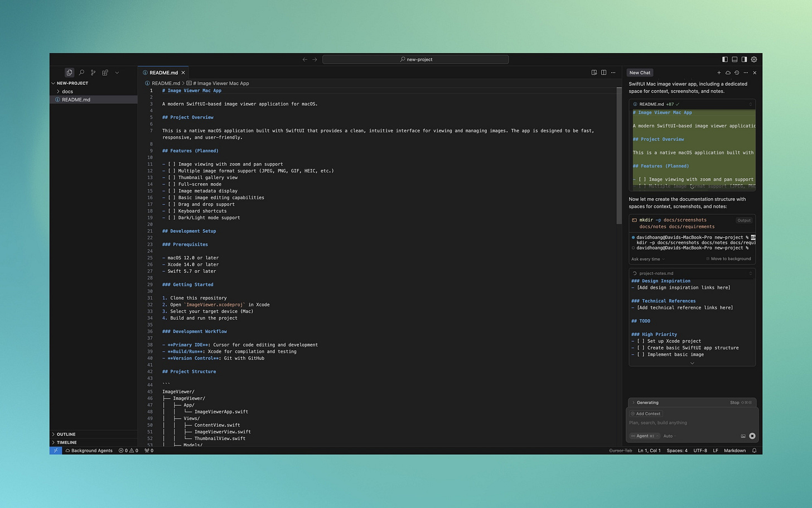Toggle the primary sidebar layout icon
Image resolution: width=812 pixels, height=508 pixels.
[725, 59]
